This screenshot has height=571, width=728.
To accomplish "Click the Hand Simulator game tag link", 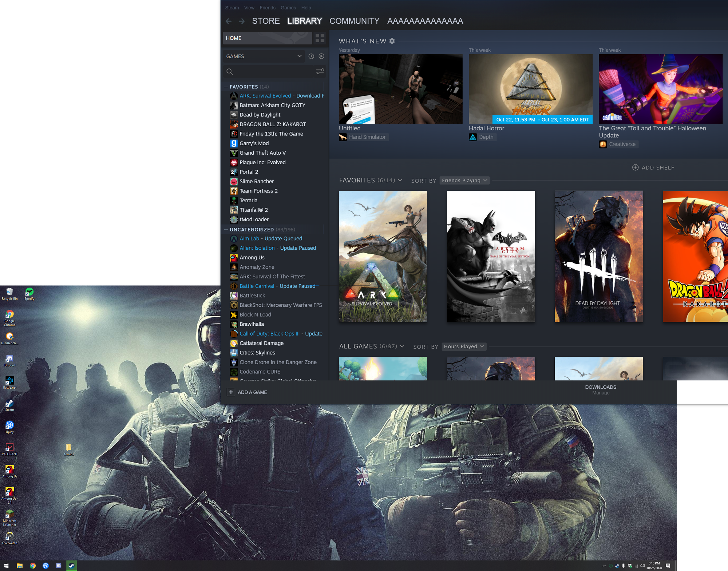I will click(x=364, y=137).
